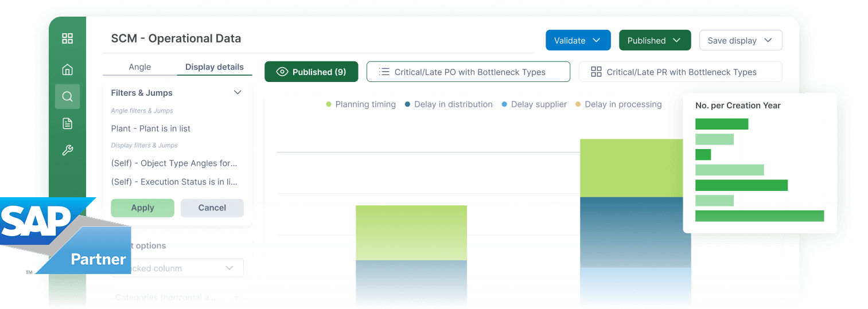
Task: Click the Apply button
Action: (x=142, y=208)
